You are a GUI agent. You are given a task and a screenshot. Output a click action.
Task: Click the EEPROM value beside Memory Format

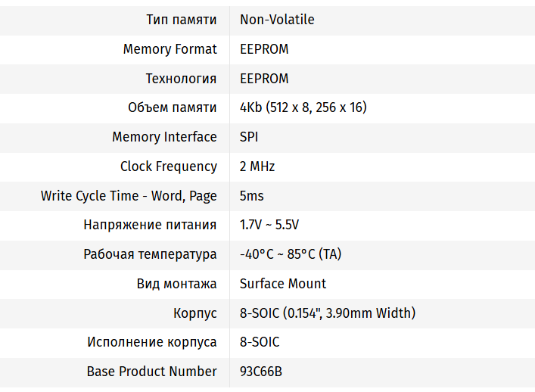coord(264,49)
